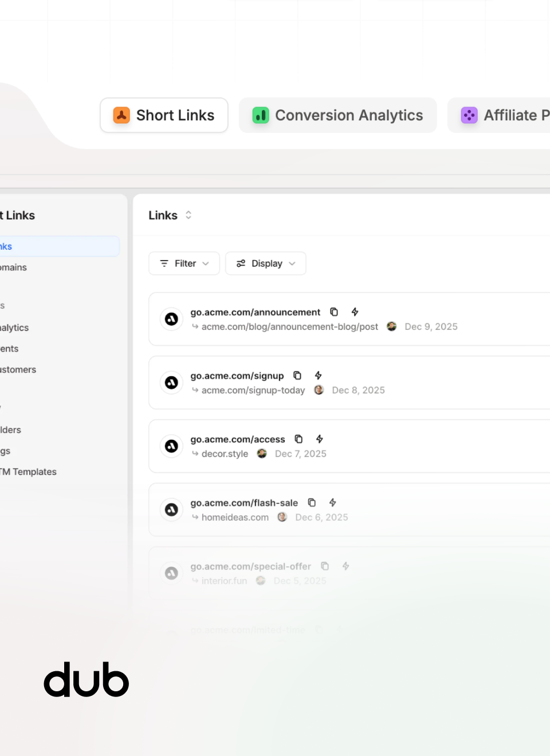Click the purple Affiliate icon
Viewport: 550px width, 756px height.
click(469, 115)
